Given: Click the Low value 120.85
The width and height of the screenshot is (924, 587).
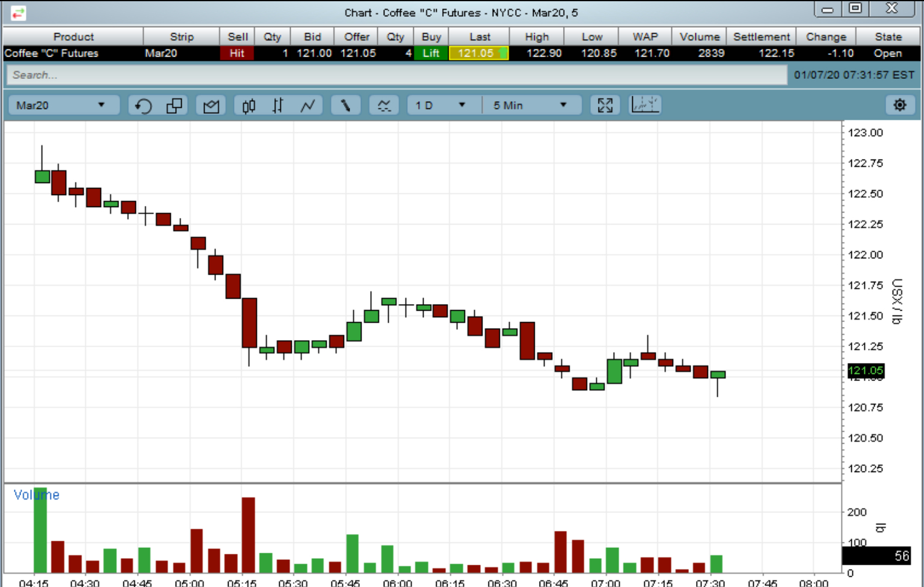Looking at the screenshot, I should (x=599, y=53).
